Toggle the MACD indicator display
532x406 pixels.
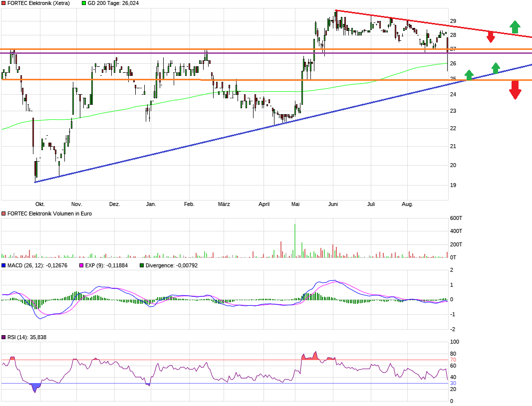[x=3, y=265]
